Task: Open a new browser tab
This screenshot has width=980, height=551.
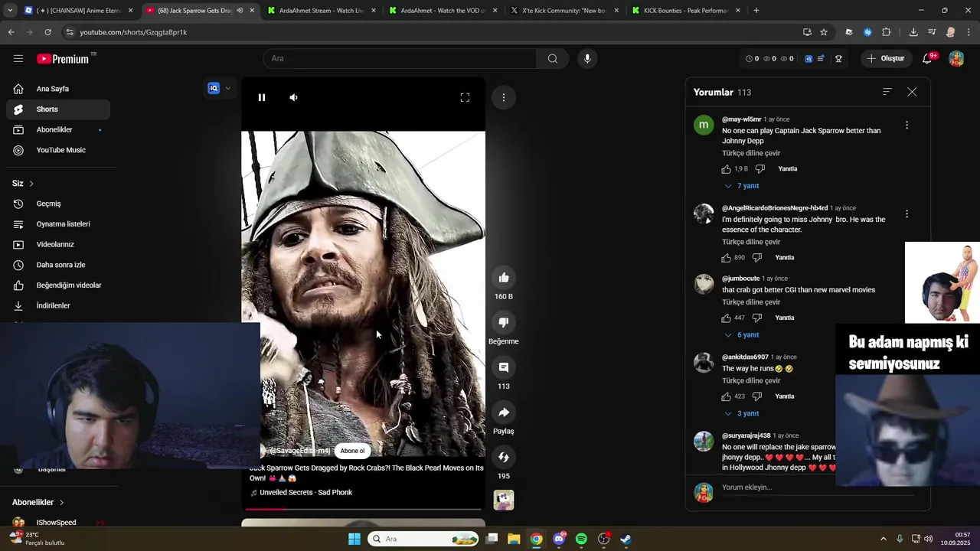Action: (756, 11)
